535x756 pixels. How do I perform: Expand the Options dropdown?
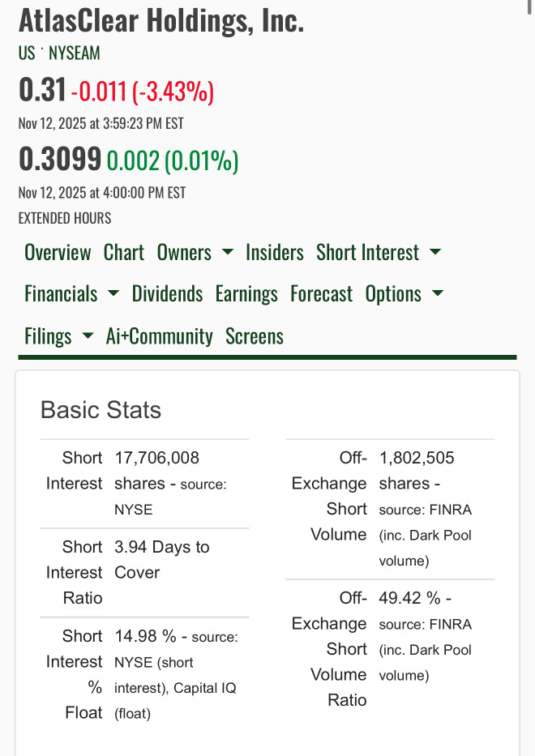[x=404, y=293]
